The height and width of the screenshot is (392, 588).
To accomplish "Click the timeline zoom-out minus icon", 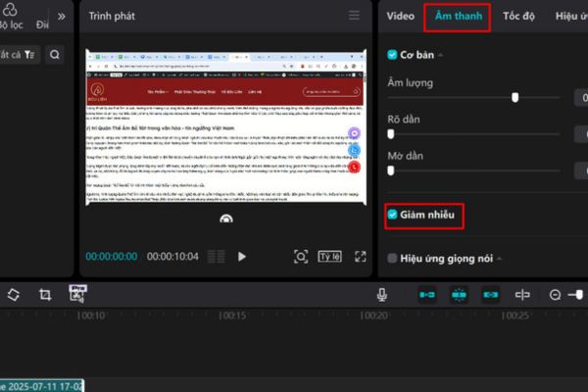I will pyautogui.click(x=555, y=294).
